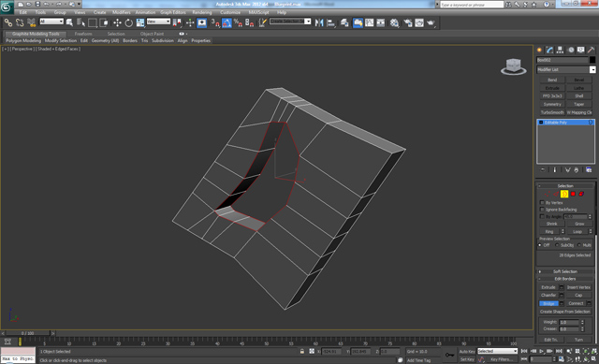Enable the Ignore Backfacing checkbox
The image size is (599, 364).
click(542, 210)
